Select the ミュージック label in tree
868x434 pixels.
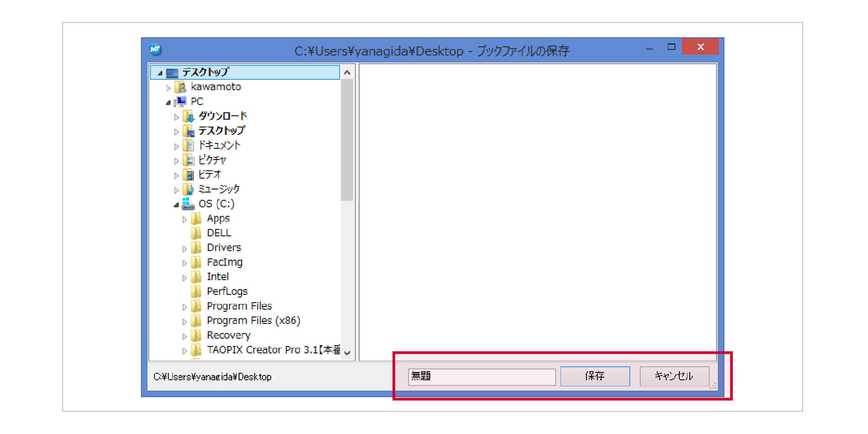pos(219,189)
